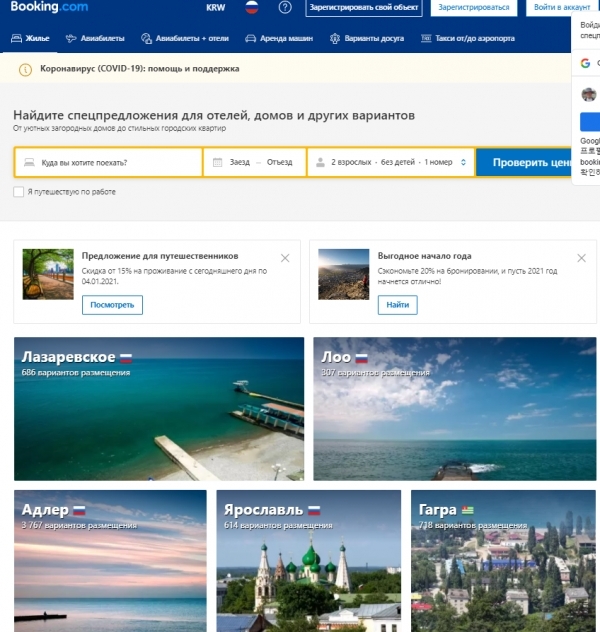The width and height of the screenshot is (600, 632).
Task: Click the Зарегистрироваться button
Action: point(474,8)
